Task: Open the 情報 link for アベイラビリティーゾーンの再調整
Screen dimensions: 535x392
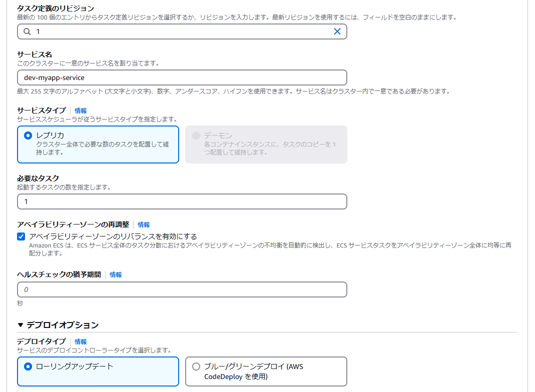Action: (x=144, y=224)
